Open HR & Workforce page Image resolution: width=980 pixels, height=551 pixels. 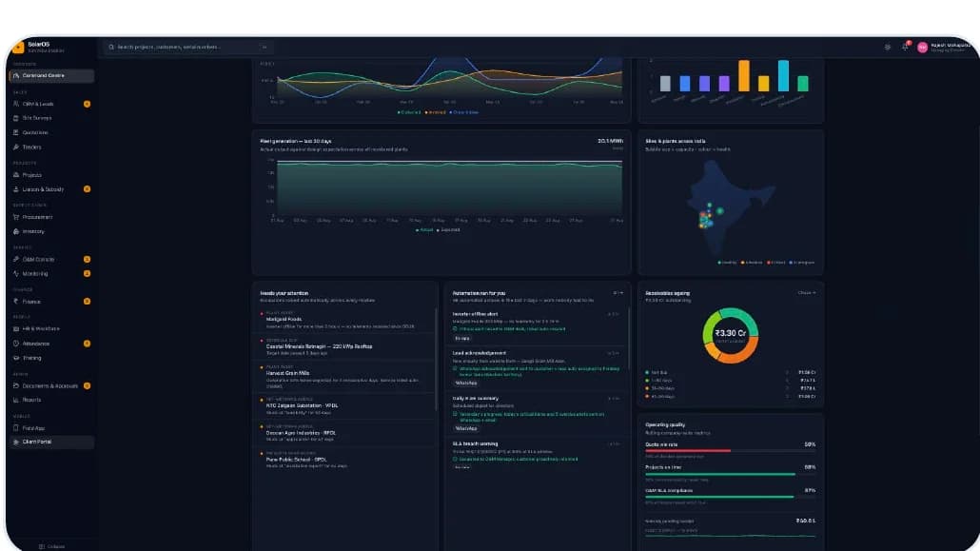click(x=52, y=328)
